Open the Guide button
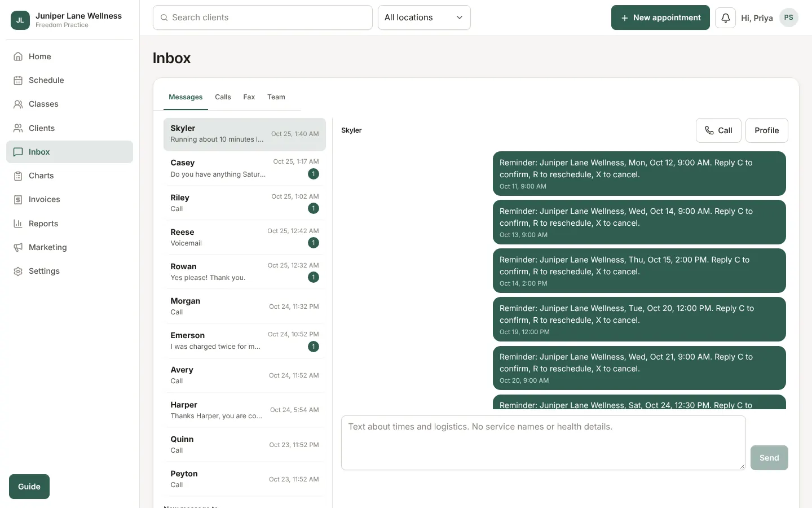Screen dimensions: 812x508 click(x=29, y=487)
